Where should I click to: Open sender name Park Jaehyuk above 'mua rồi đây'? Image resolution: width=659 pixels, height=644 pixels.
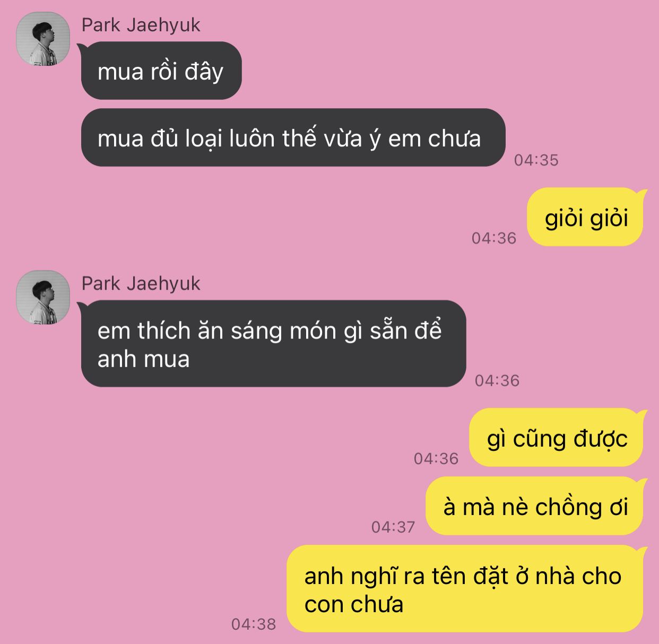click(x=141, y=25)
